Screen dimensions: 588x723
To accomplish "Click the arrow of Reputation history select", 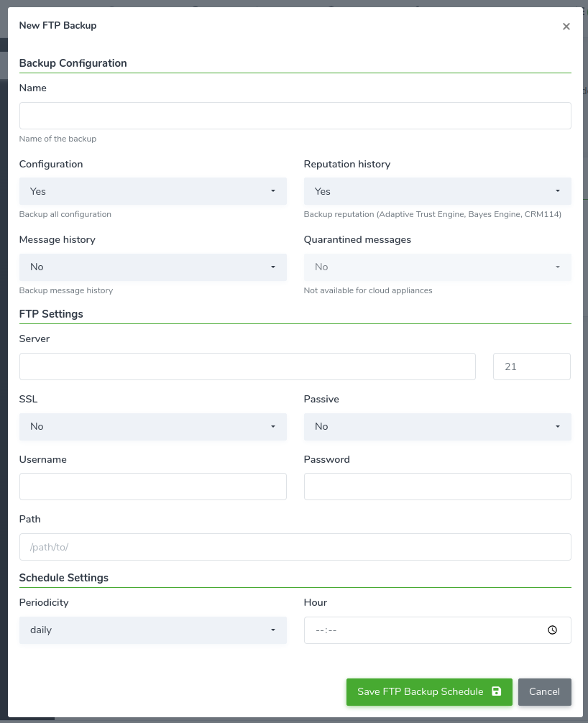I will click(558, 191).
